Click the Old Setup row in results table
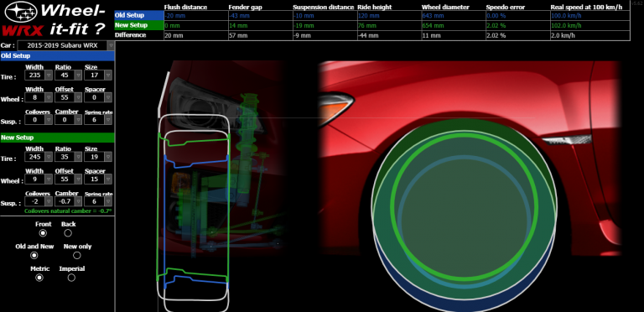This screenshot has height=312, width=644. (x=372, y=16)
